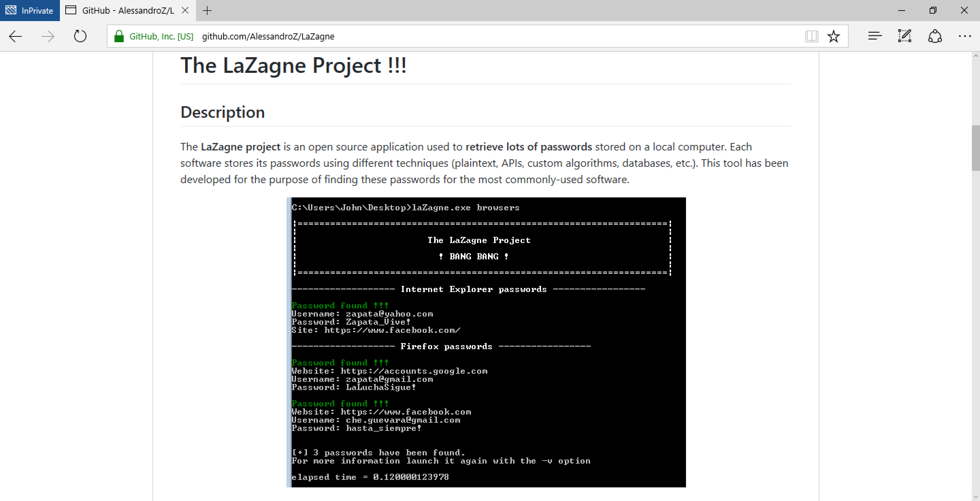This screenshot has width=980, height=501.
Task: Click the heading 'The LaZagne Project !!!'
Action: point(293,65)
